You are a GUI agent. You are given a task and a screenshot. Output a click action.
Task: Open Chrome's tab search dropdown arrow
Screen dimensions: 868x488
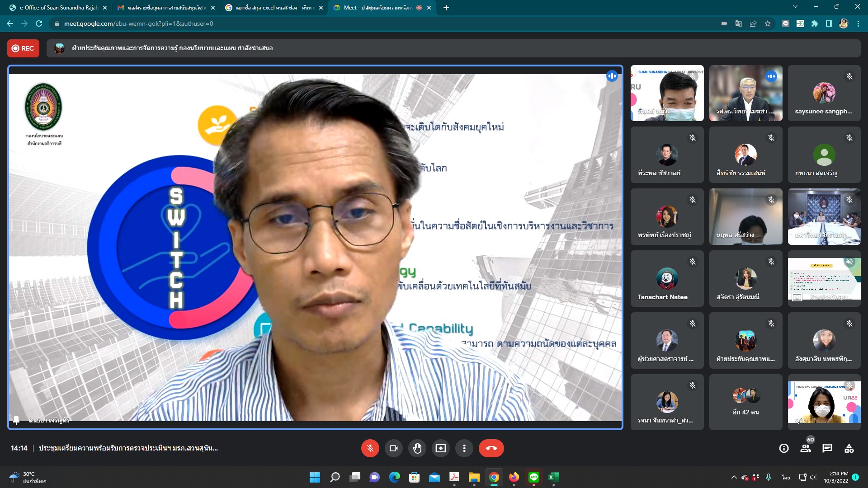click(x=795, y=7)
